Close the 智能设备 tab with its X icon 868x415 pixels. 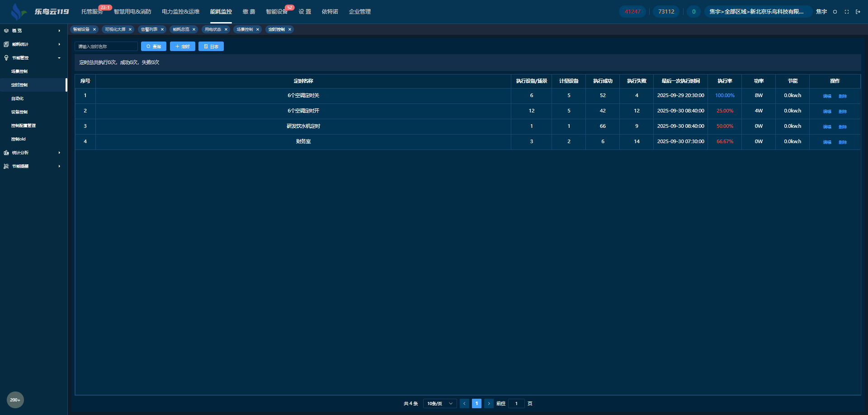pos(94,29)
